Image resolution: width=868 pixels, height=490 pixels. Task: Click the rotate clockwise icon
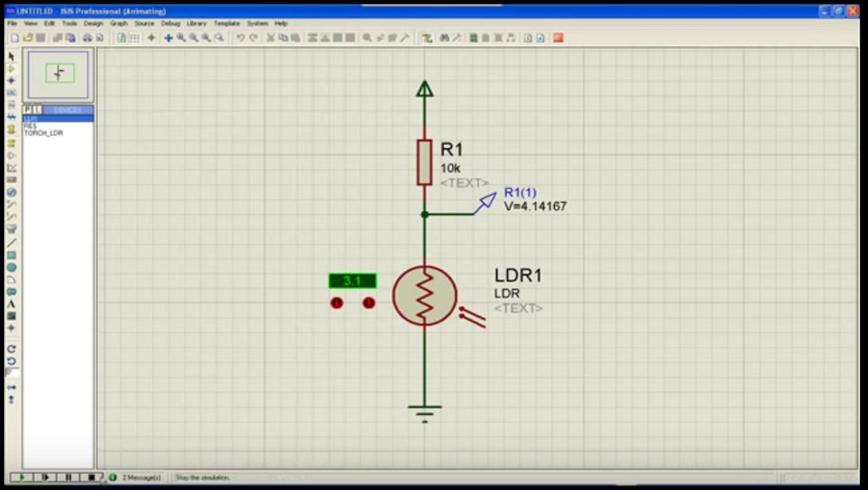coord(11,349)
